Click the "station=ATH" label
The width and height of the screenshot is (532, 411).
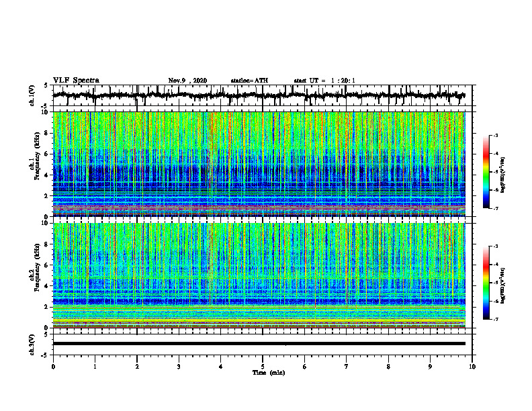(x=249, y=81)
